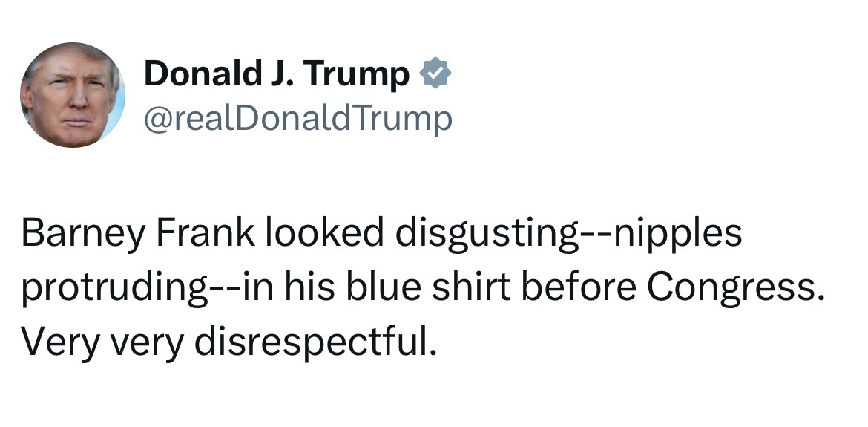Click the display name "Donald J. Trump"

coord(276,74)
